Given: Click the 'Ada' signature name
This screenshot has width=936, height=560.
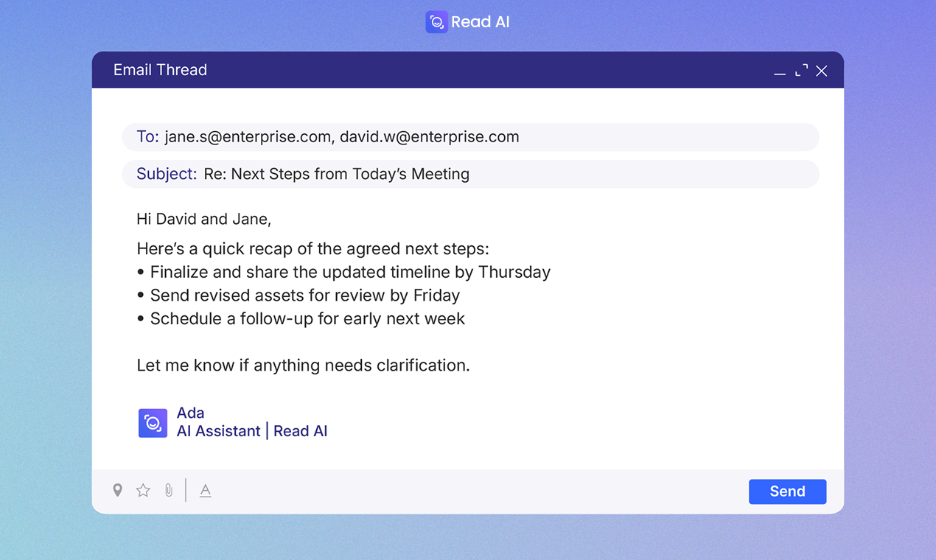Looking at the screenshot, I should (x=190, y=413).
